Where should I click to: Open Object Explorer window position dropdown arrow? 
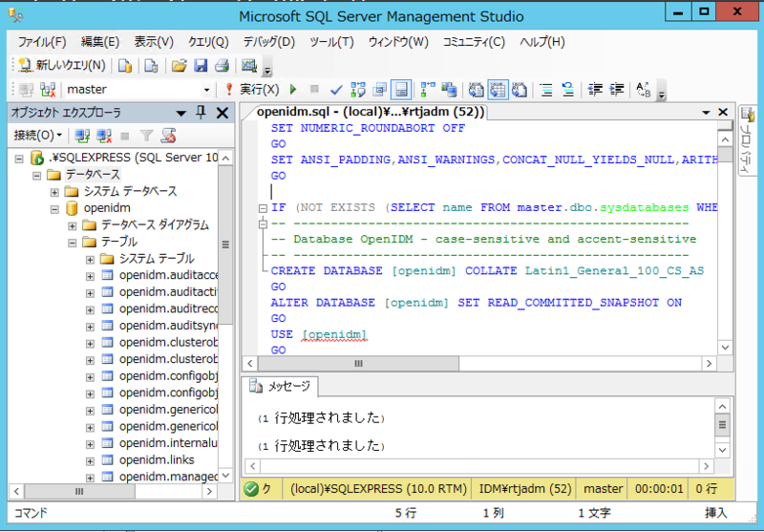[x=180, y=114]
